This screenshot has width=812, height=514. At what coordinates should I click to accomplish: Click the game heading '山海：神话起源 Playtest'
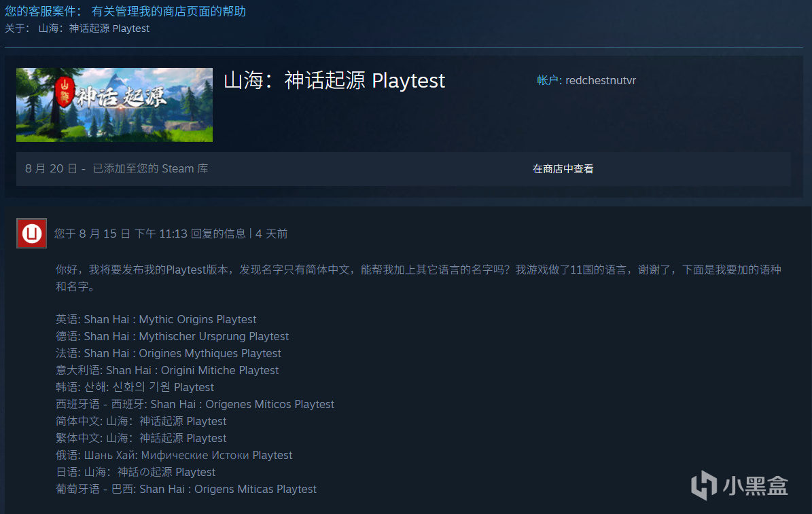[x=334, y=81]
